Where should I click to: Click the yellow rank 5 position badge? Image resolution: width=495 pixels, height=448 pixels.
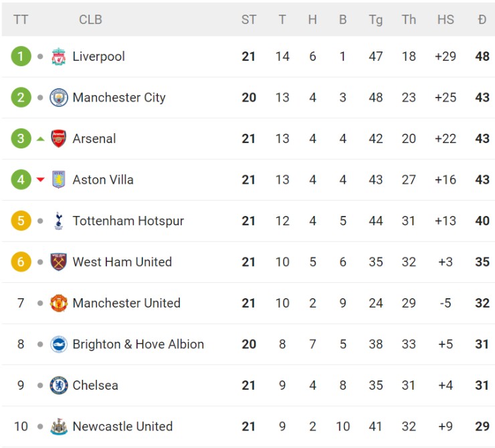click(21, 221)
